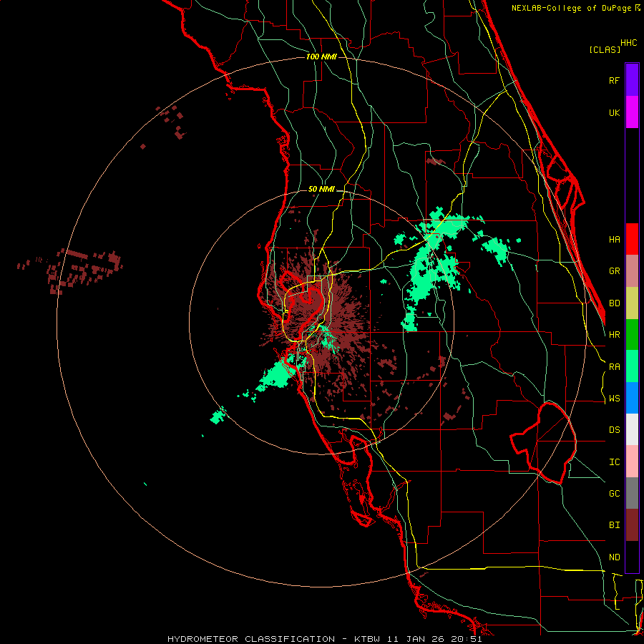Viewport: 644px width, 644px height.
Task: Click the GR legend label
Action: [x=614, y=271]
